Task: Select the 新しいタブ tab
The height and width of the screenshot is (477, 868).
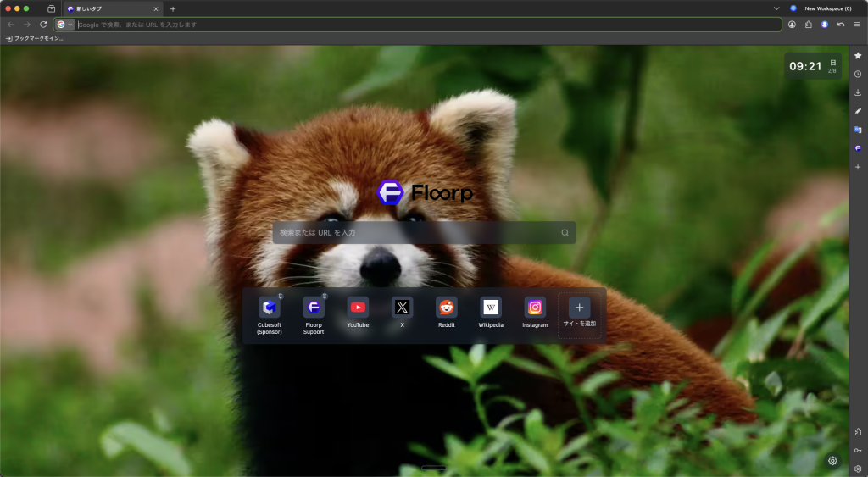Action: coord(110,8)
